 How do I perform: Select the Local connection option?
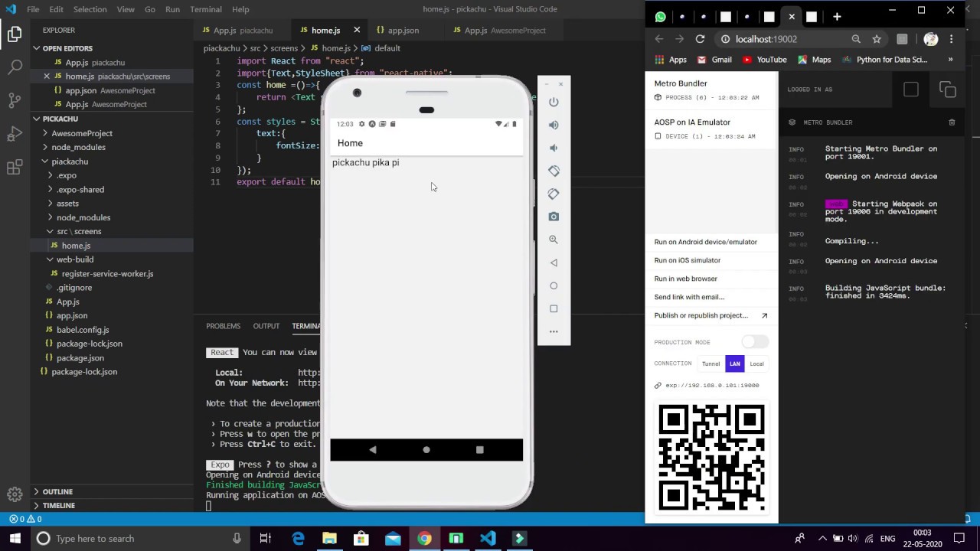pos(757,364)
